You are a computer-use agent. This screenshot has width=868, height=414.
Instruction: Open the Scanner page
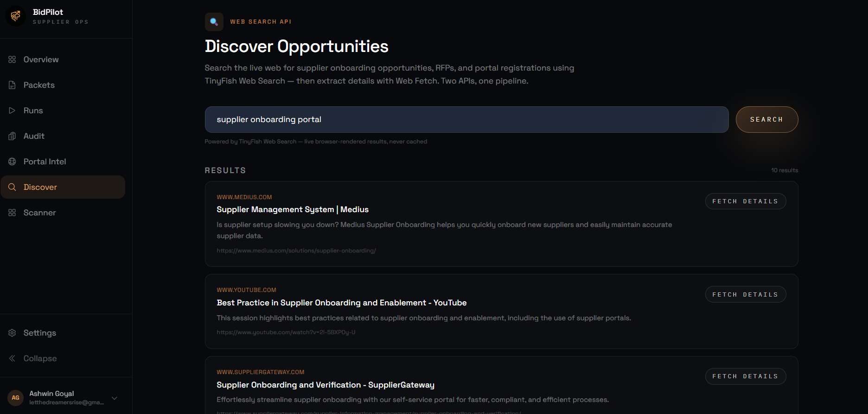[63, 213]
